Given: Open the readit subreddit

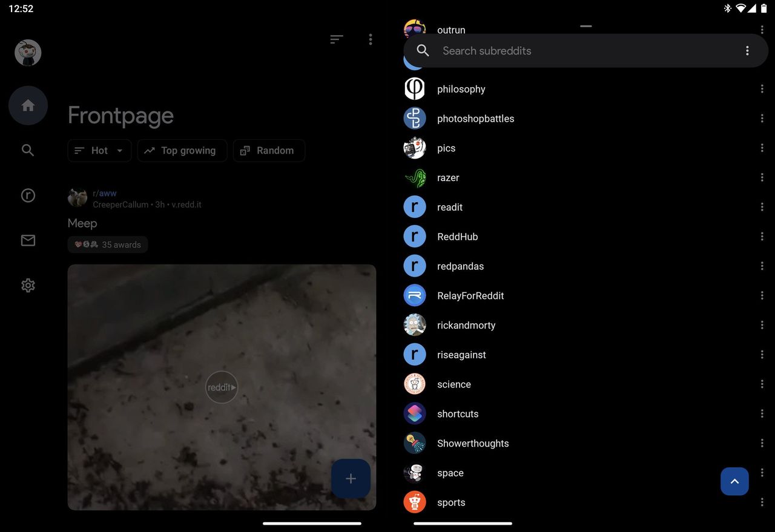Looking at the screenshot, I should click(450, 207).
